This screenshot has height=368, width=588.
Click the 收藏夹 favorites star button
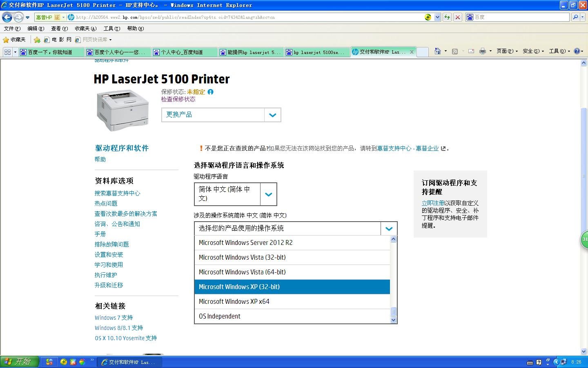click(14, 40)
